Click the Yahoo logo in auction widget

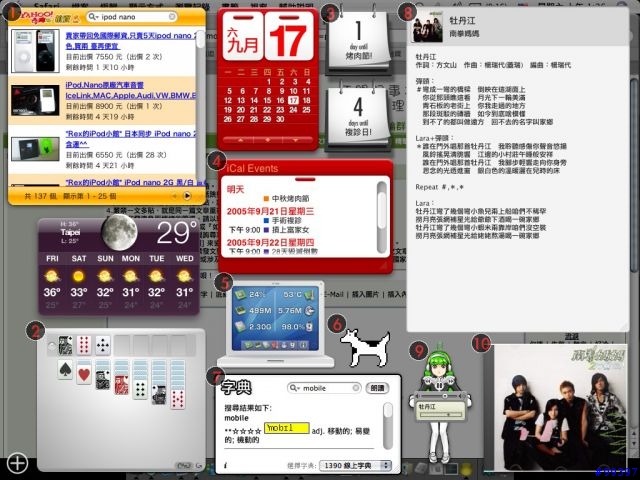[37, 16]
